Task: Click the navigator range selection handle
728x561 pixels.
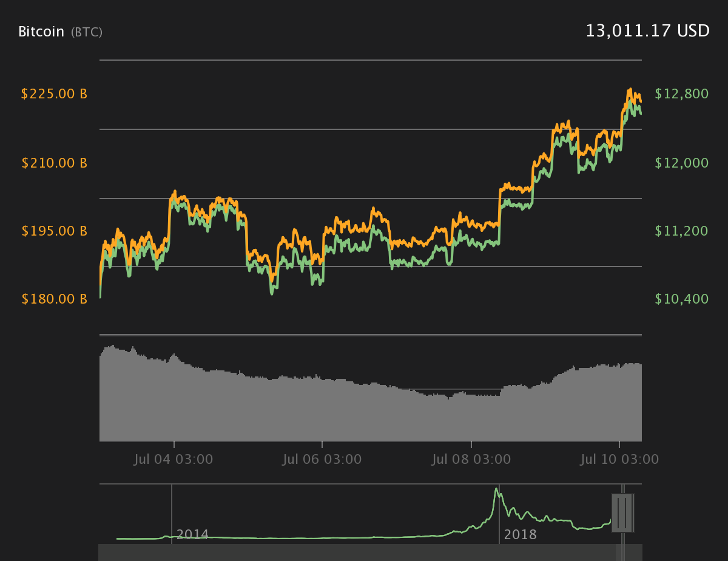Action: [622, 513]
